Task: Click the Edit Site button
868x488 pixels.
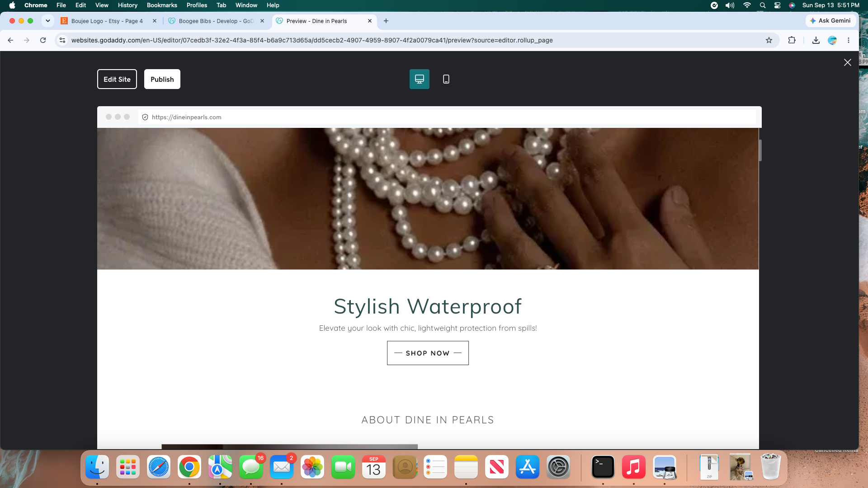Action: click(117, 79)
